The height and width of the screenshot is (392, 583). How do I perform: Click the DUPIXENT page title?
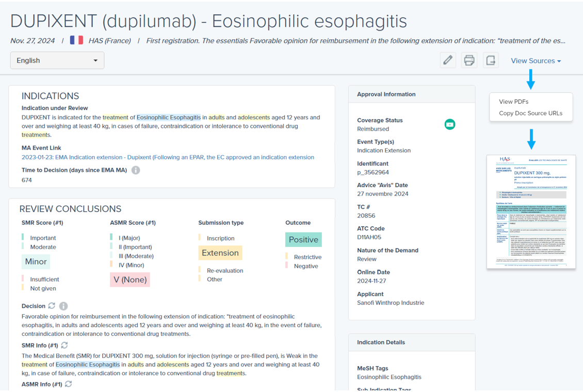(208, 21)
